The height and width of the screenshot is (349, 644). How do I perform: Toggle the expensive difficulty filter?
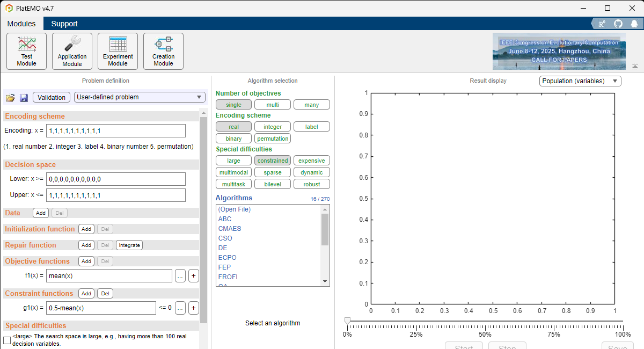(x=312, y=161)
